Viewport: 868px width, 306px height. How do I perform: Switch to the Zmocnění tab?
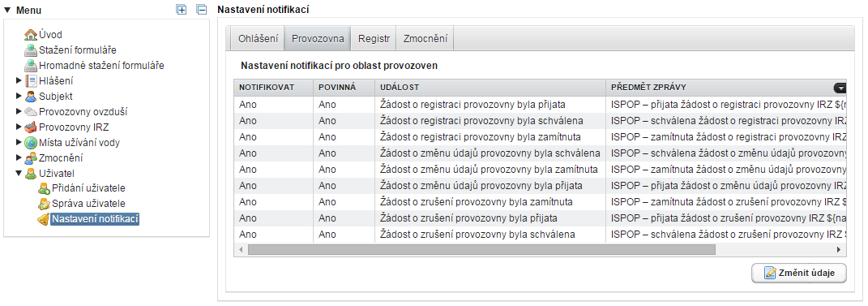[x=425, y=39]
